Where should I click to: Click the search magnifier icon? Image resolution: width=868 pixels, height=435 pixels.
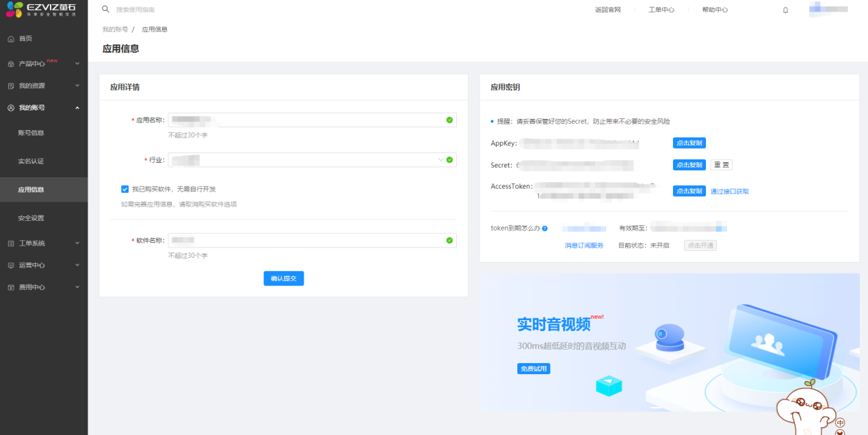tap(105, 10)
